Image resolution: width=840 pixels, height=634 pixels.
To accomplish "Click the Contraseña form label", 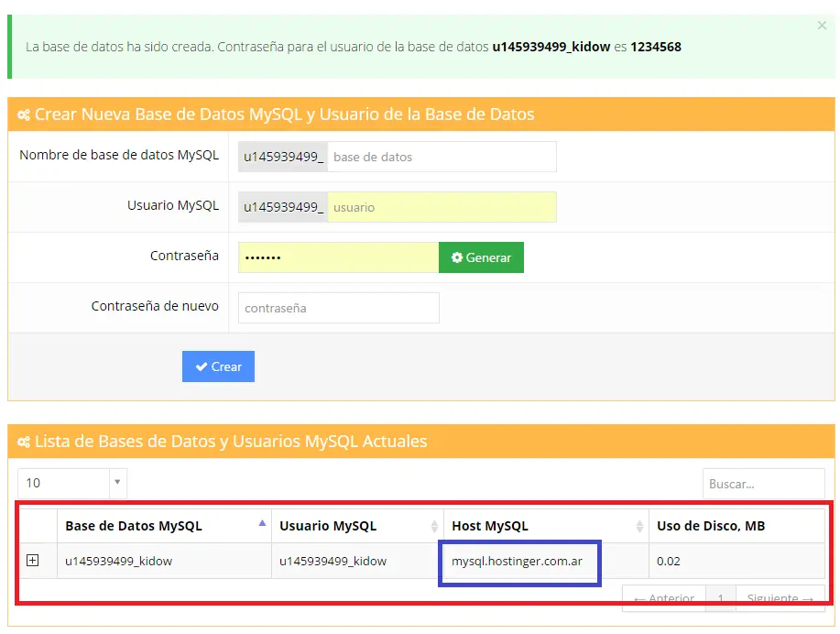I will (184, 256).
